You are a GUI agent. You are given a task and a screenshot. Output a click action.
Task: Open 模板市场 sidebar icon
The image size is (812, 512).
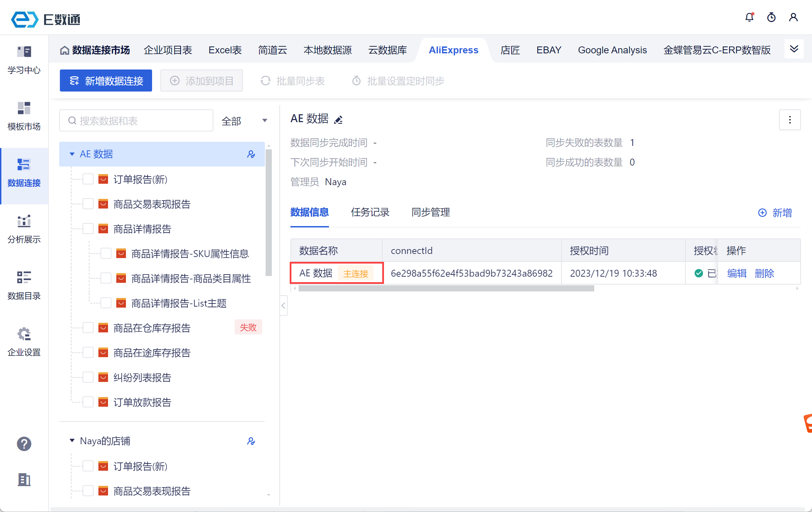coord(24,116)
